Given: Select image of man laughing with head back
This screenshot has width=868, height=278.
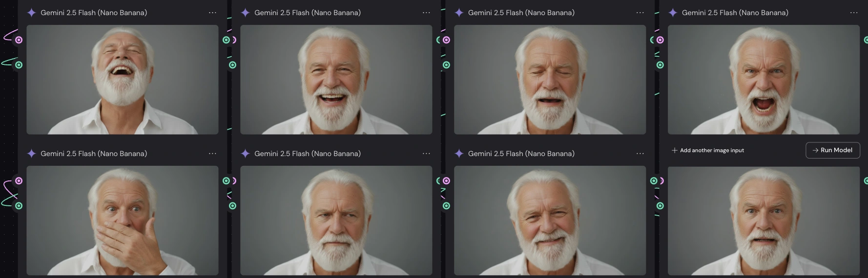Looking at the screenshot, I should click(123, 79).
